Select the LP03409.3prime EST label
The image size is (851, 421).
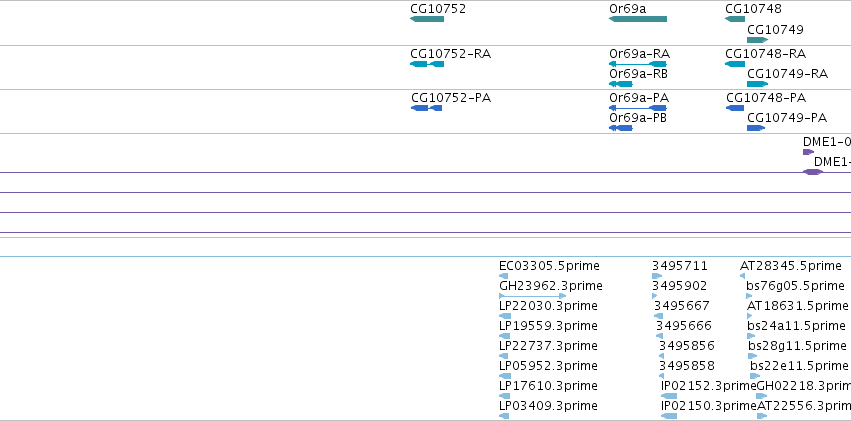548,406
